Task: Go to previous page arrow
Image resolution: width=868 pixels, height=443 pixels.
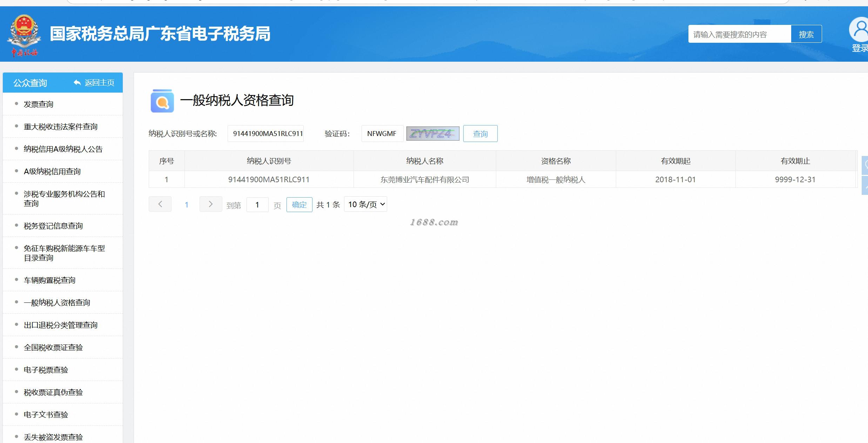Action: pyautogui.click(x=160, y=204)
